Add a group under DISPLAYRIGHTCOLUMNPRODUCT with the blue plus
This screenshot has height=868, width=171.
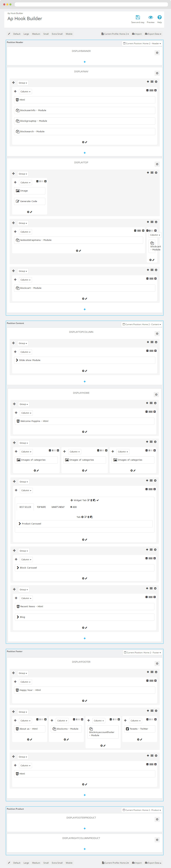(x=84, y=849)
